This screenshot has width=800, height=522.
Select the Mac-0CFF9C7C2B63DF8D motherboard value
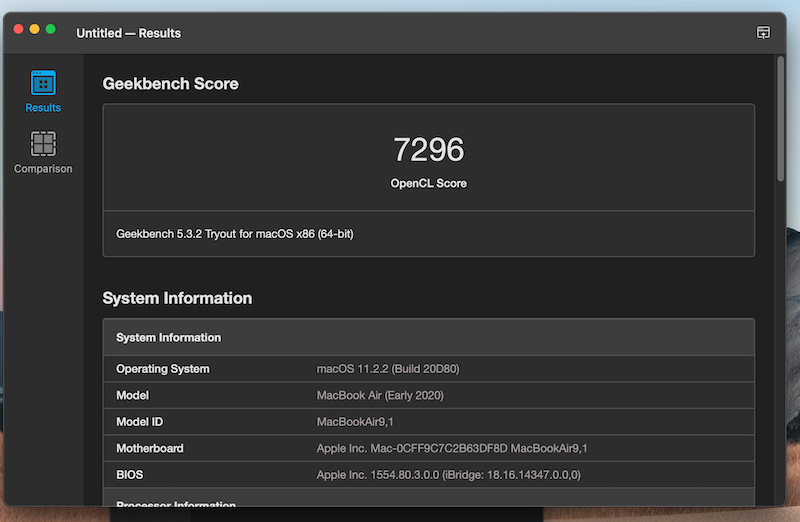[452, 449]
